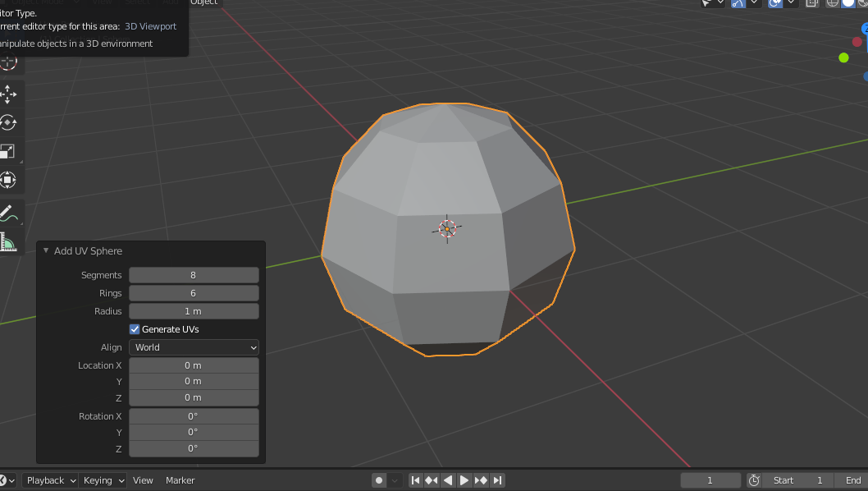The image size is (868, 491).
Task: Click the 3D cursor at sphere center
Action: pyautogui.click(x=447, y=228)
